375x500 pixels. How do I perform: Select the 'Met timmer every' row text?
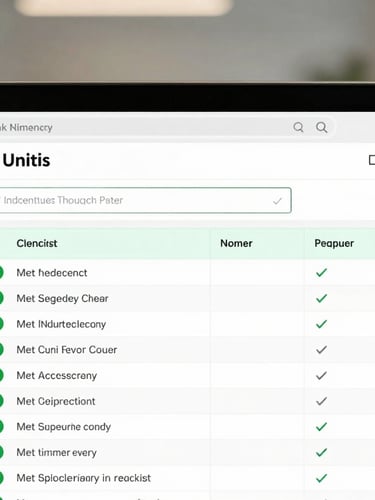tap(56, 452)
